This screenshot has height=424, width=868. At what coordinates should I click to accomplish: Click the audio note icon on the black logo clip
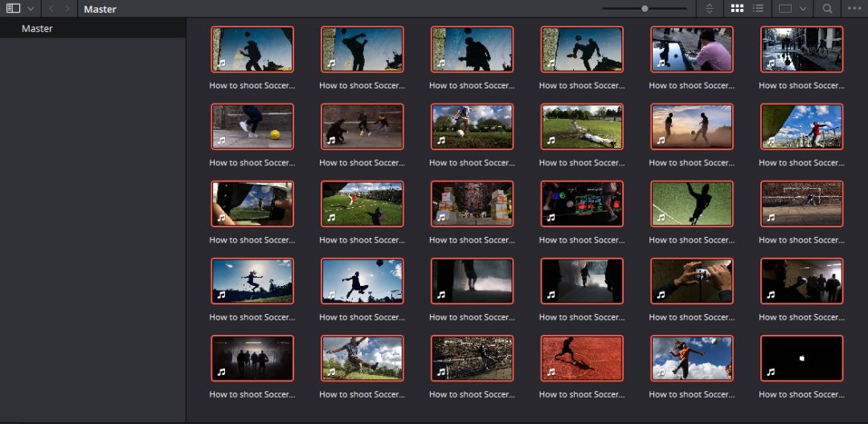[771, 373]
